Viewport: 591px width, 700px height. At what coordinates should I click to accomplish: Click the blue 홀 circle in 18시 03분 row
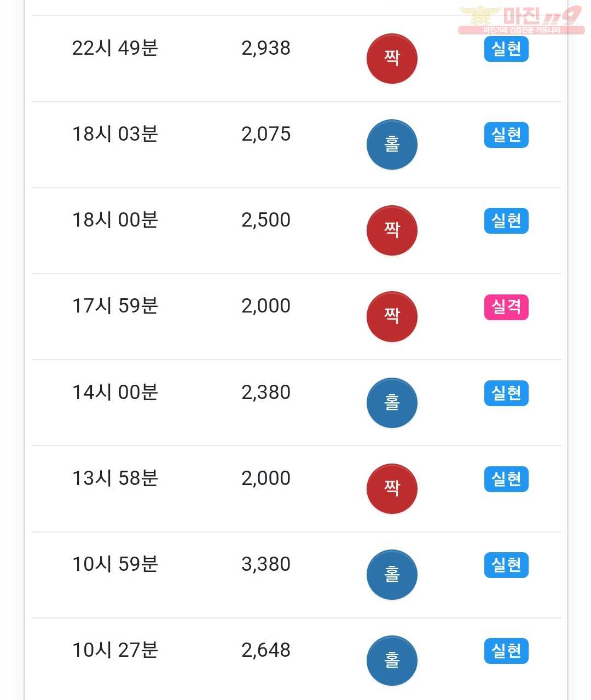click(392, 144)
